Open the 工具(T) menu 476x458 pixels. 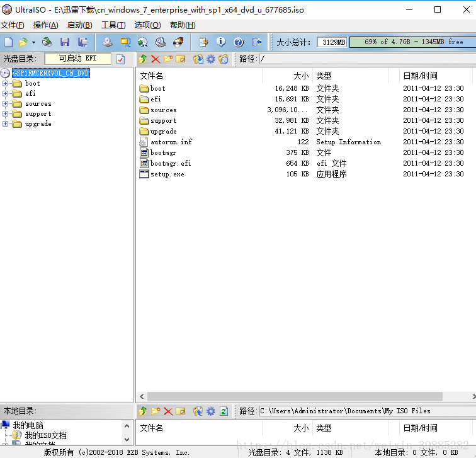point(113,25)
